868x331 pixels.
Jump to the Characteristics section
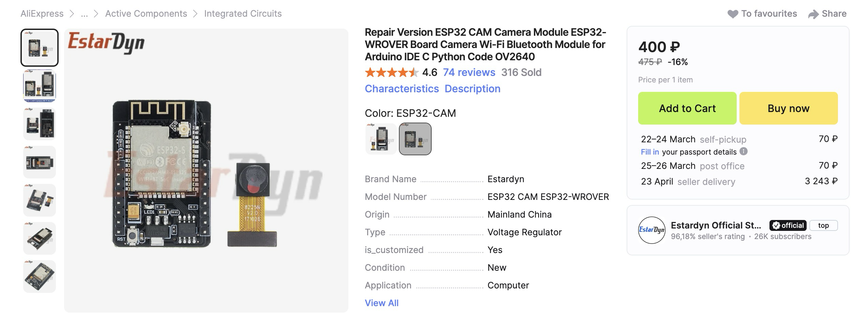pyautogui.click(x=402, y=89)
